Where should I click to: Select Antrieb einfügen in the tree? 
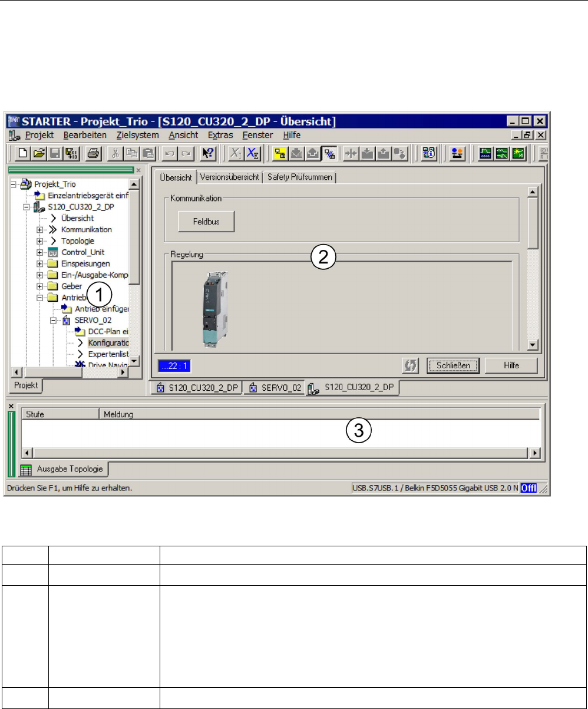102,309
